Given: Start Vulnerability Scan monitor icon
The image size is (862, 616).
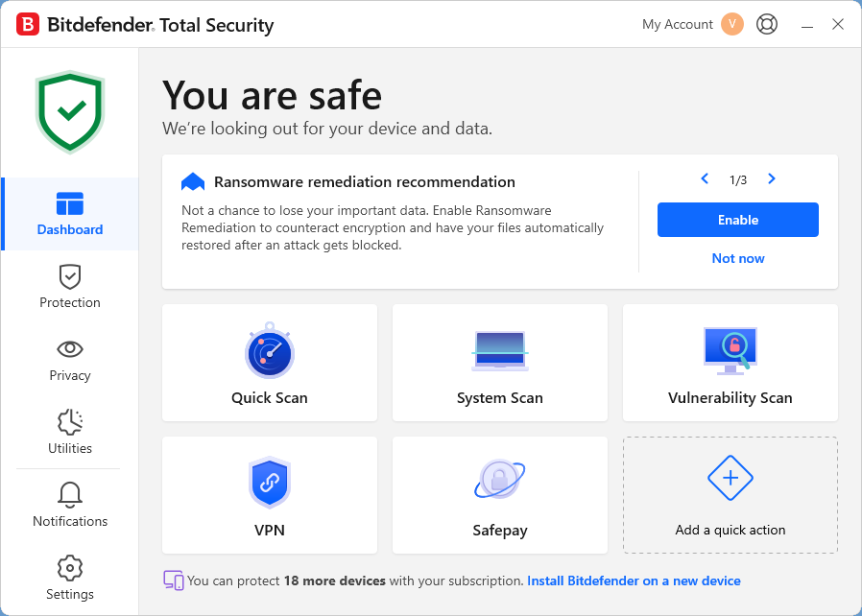Looking at the screenshot, I should pos(730,351).
